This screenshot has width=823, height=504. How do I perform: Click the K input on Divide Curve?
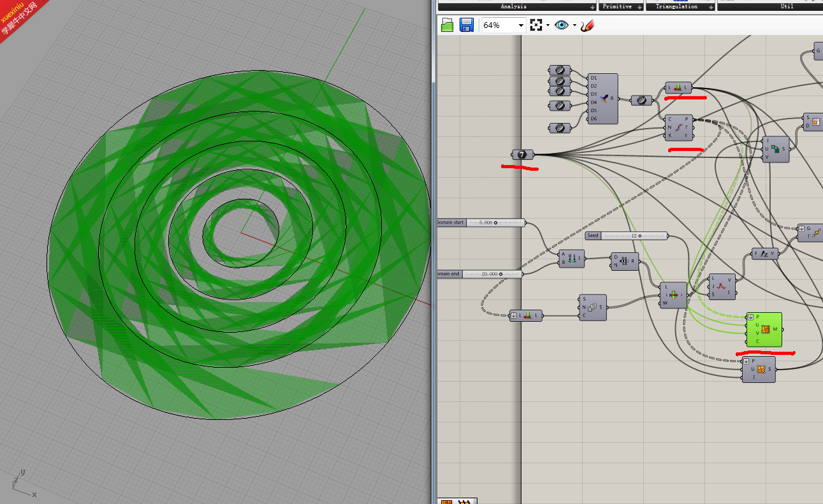pos(670,135)
